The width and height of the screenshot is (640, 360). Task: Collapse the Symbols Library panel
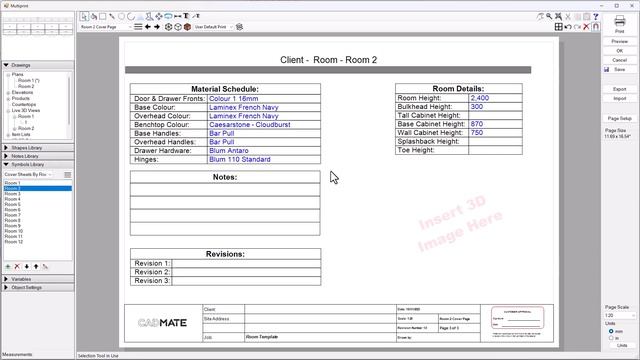[x=6, y=164]
